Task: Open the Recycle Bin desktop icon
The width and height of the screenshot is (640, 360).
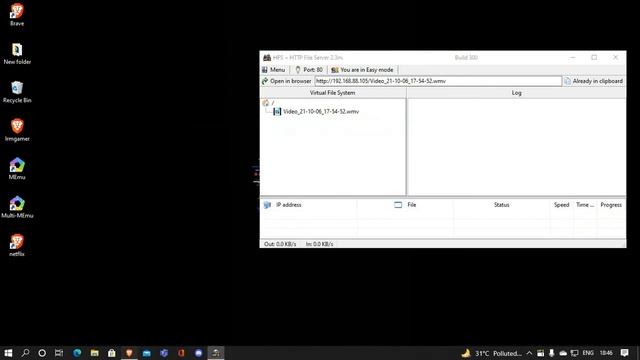Action: pyautogui.click(x=17, y=92)
